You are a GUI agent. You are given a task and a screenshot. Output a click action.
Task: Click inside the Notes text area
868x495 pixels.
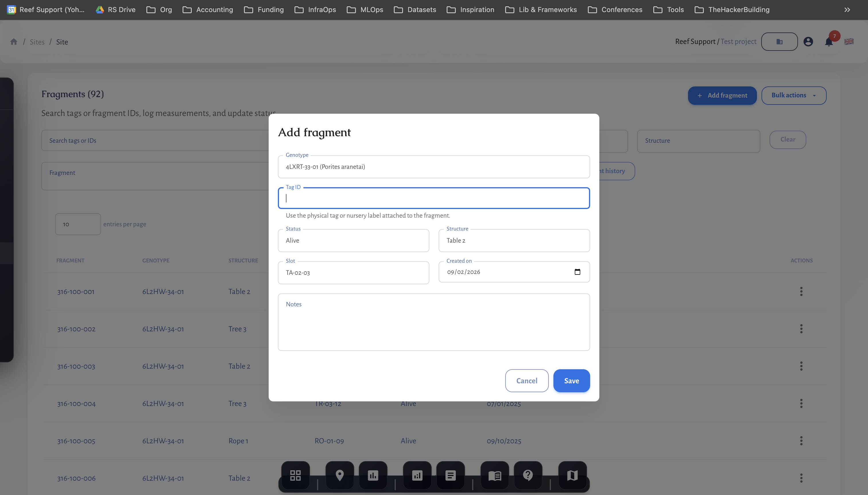click(433, 321)
